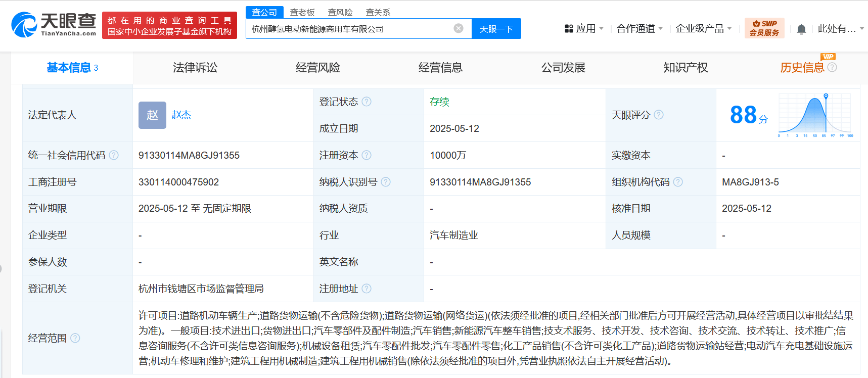Click organization code MA8GJ913-5
The height and width of the screenshot is (378, 868).
[x=750, y=182]
